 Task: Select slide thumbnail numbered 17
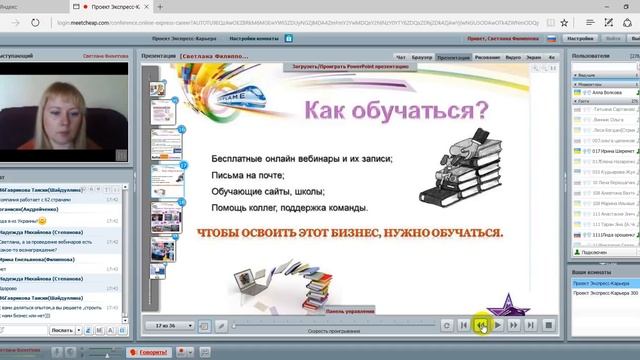pyautogui.click(x=167, y=180)
